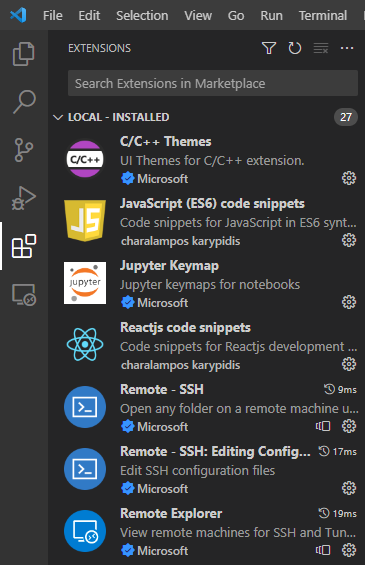Open Remote - SSH: Editing Config title
Image resolution: width=365 pixels, height=565 pixels.
(x=215, y=451)
